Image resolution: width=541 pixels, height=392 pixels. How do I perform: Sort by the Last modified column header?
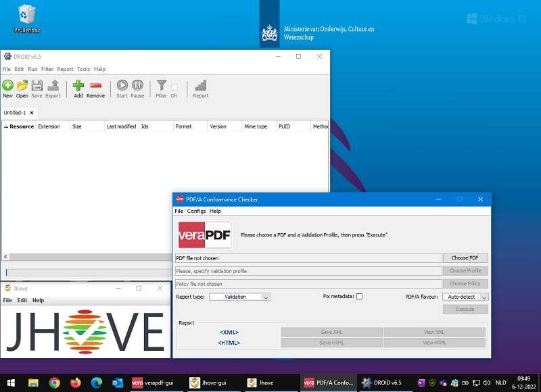122,126
